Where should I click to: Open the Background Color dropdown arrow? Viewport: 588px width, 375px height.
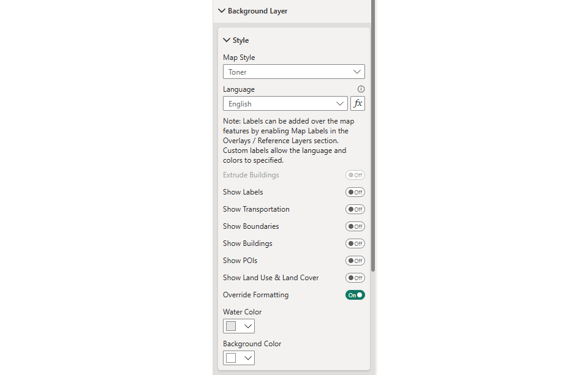pyautogui.click(x=247, y=358)
